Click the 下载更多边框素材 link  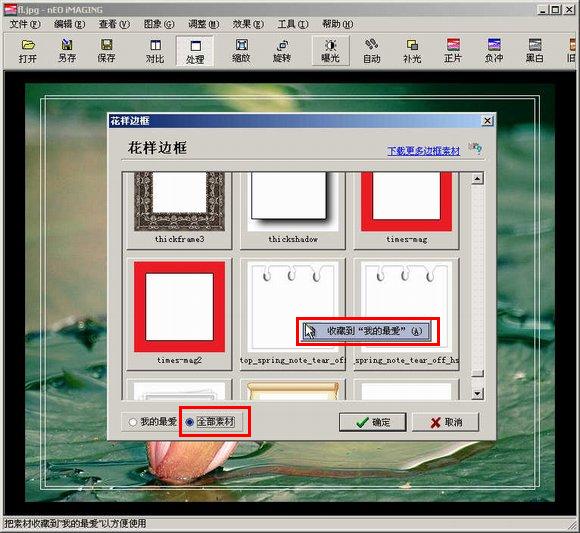pyautogui.click(x=424, y=151)
